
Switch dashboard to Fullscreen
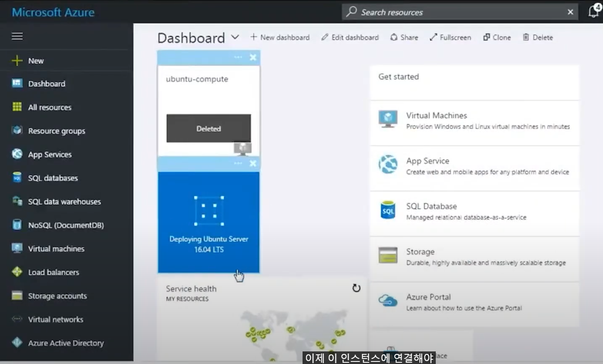[x=450, y=37]
